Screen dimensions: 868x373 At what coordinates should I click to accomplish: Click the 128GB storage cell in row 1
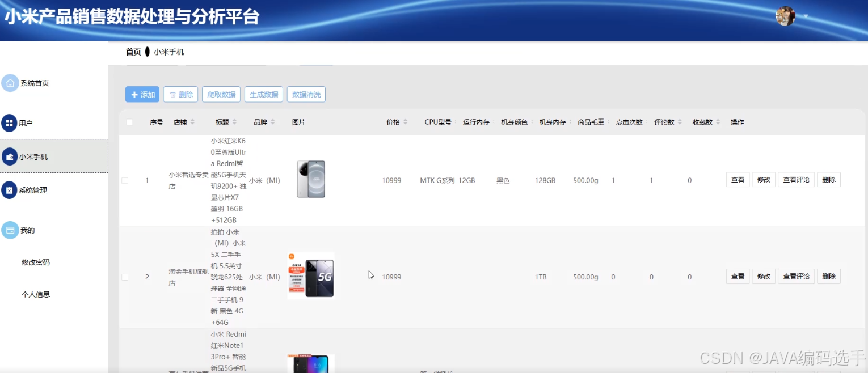pos(545,180)
